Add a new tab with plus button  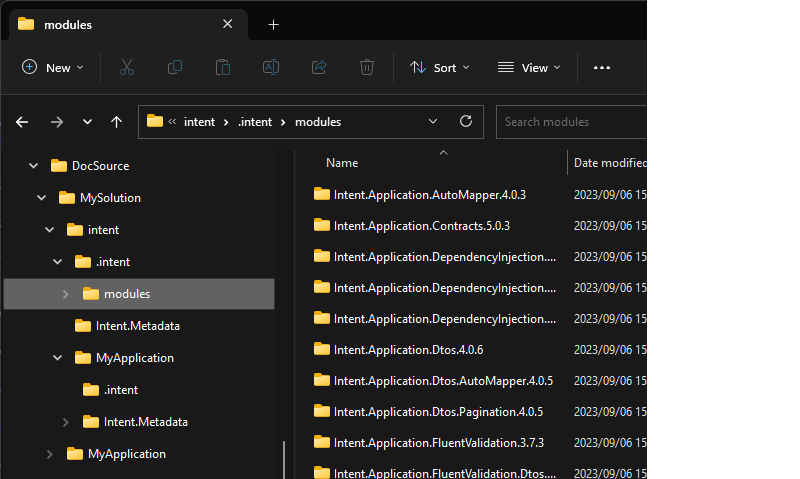[273, 24]
